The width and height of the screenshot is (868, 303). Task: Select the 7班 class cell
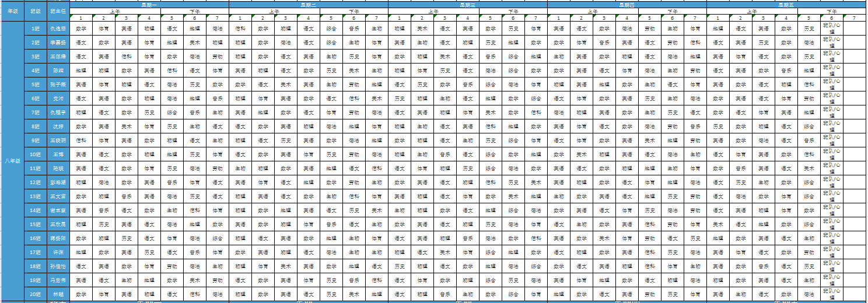click(x=35, y=112)
